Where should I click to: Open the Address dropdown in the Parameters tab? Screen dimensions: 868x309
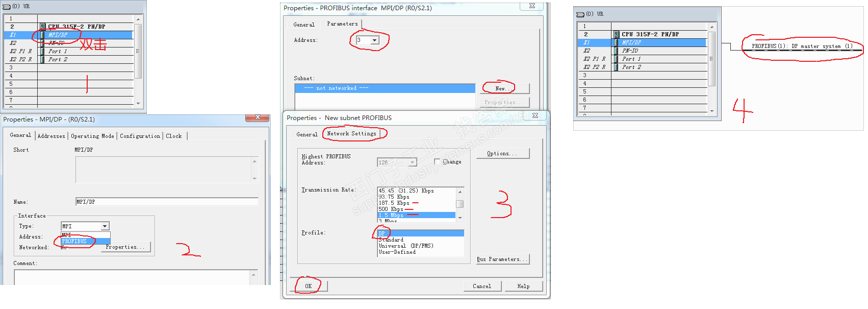tap(375, 40)
